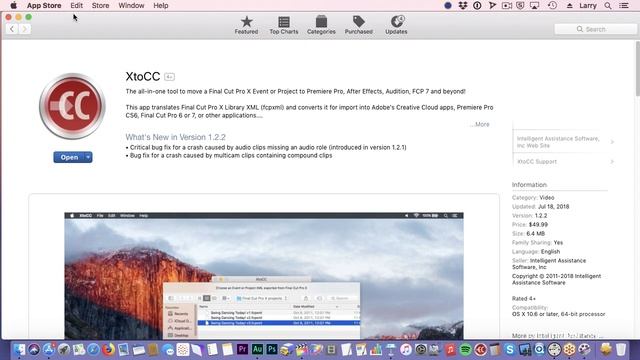Click the page's vertical scrollbar
The width and height of the screenshot is (640, 360).
637,69
